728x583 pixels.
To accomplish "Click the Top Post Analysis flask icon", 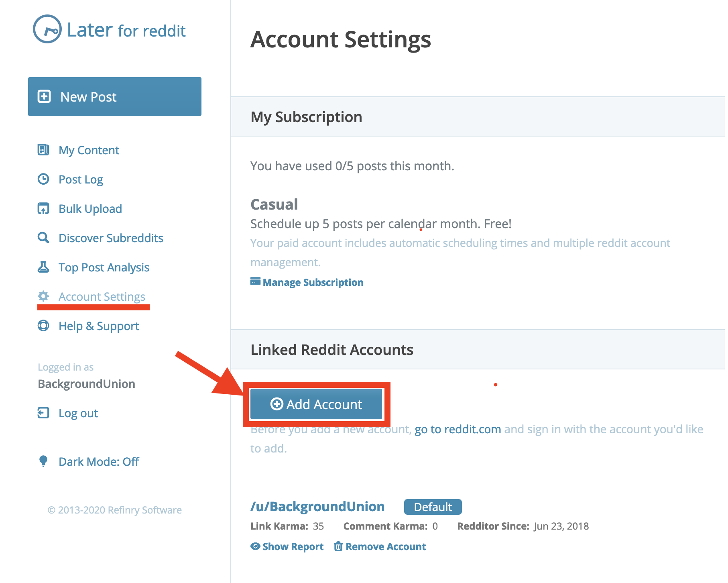I will [x=43, y=267].
